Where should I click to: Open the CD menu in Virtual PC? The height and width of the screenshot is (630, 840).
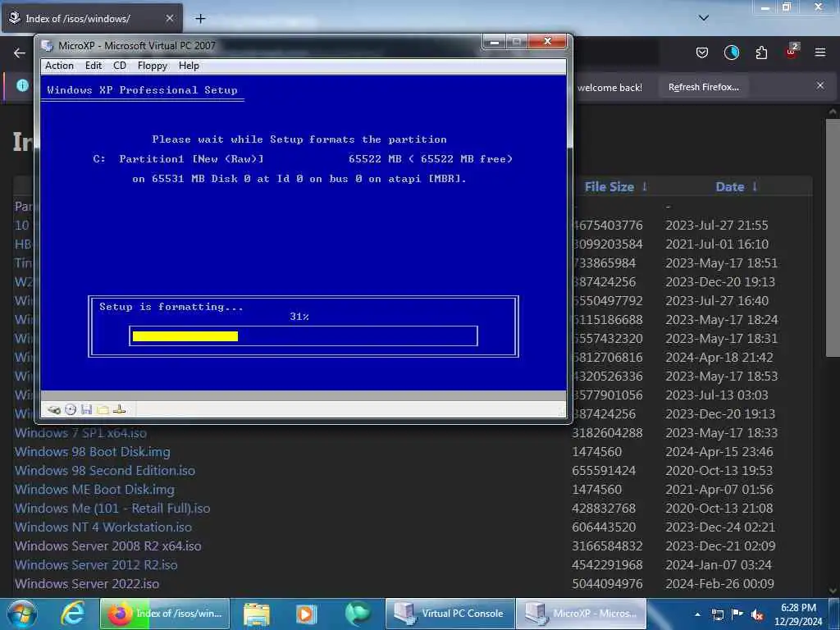[120, 66]
